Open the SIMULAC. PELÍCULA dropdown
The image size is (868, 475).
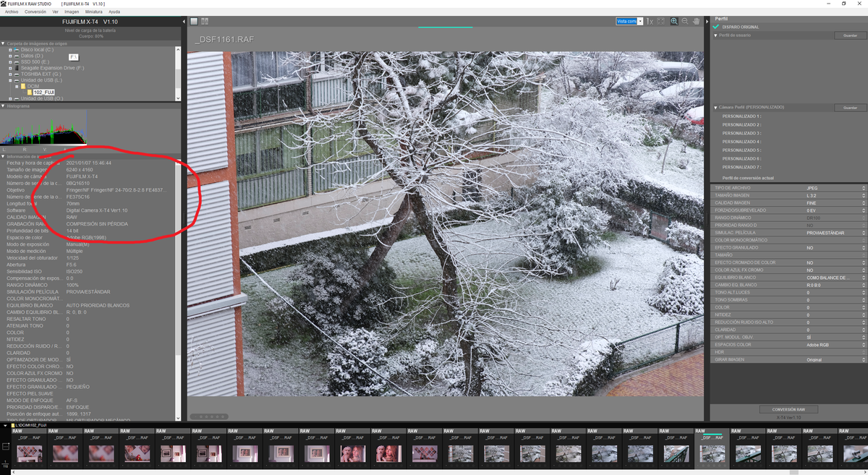[x=863, y=233]
